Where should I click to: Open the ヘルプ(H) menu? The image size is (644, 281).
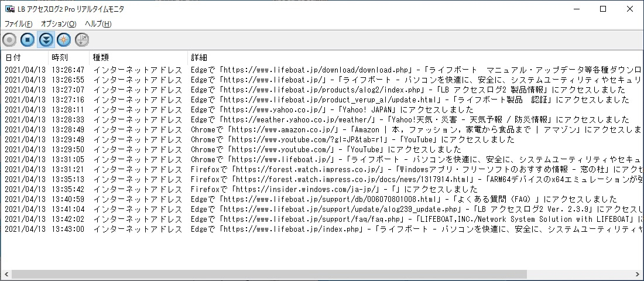click(98, 24)
